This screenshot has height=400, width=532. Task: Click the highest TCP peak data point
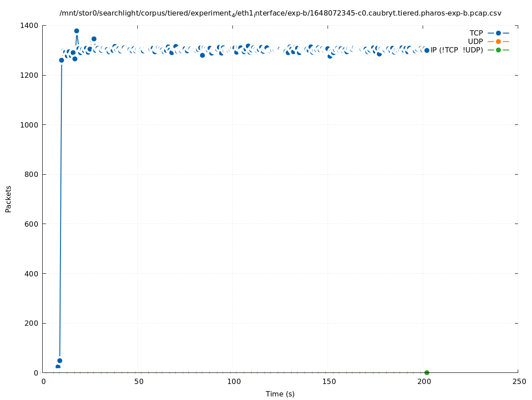[76, 31]
